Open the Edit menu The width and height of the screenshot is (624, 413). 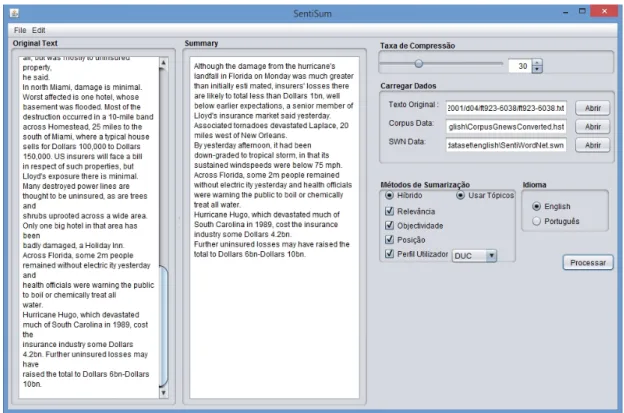click(39, 30)
